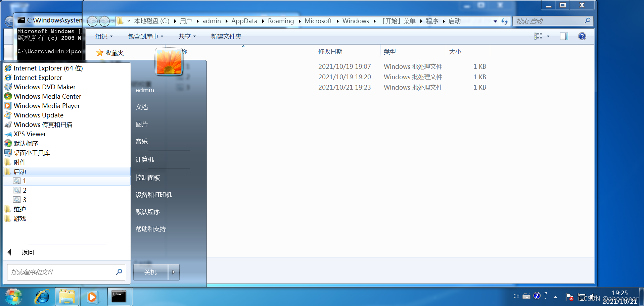Viewport: 644px width, 306px height.
Task: Open Windows DVD Maker
Action: [40, 87]
